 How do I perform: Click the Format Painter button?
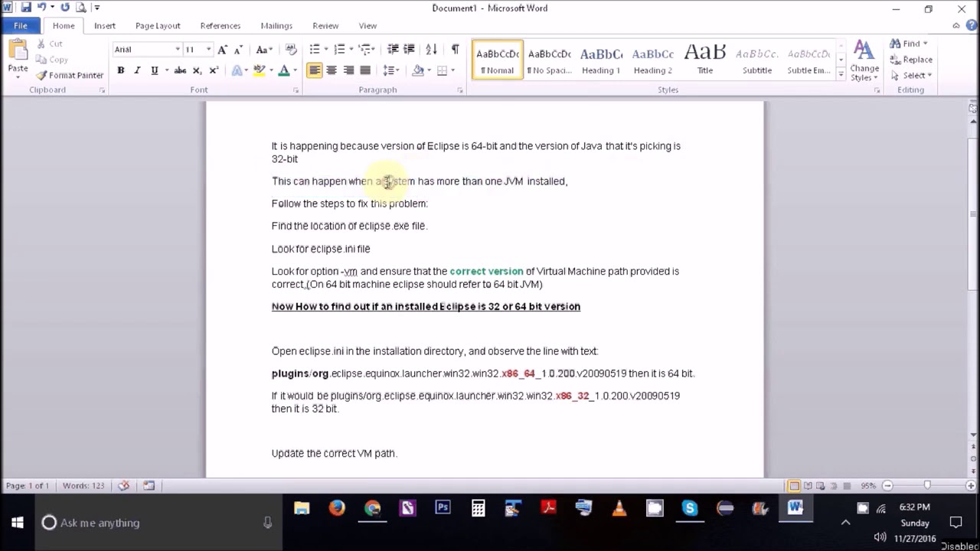coord(70,75)
